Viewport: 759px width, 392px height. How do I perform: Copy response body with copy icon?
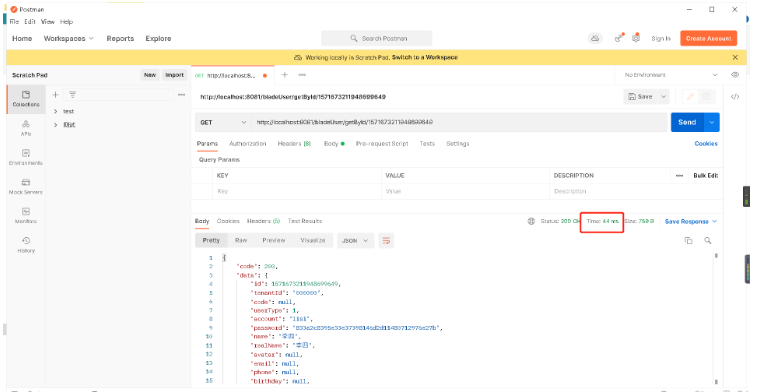pyautogui.click(x=688, y=241)
